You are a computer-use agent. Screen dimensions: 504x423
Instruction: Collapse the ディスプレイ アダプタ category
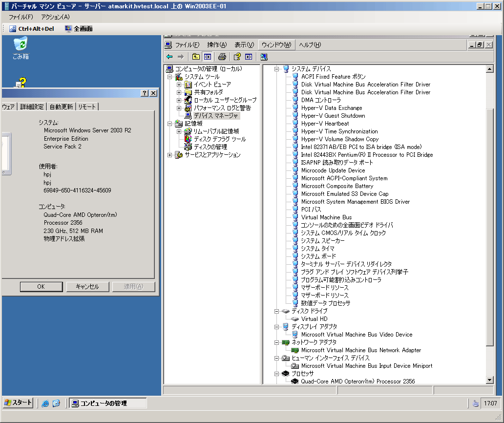pos(276,327)
